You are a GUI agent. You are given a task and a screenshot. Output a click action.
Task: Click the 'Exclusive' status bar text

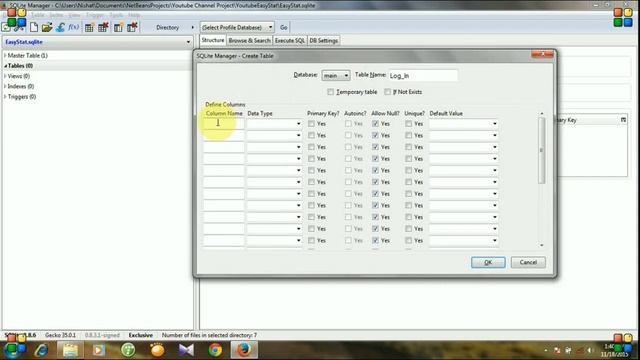(141, 335)
